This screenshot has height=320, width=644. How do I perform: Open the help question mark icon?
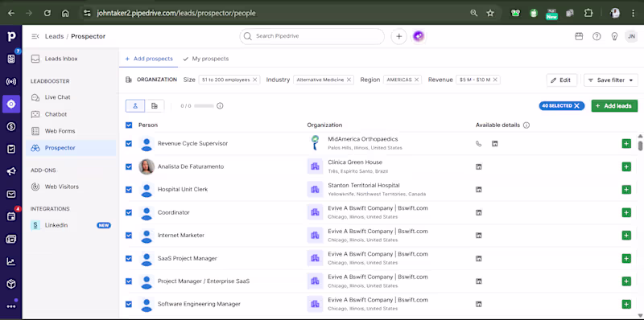pyautogui.click(x=597, y=36)
